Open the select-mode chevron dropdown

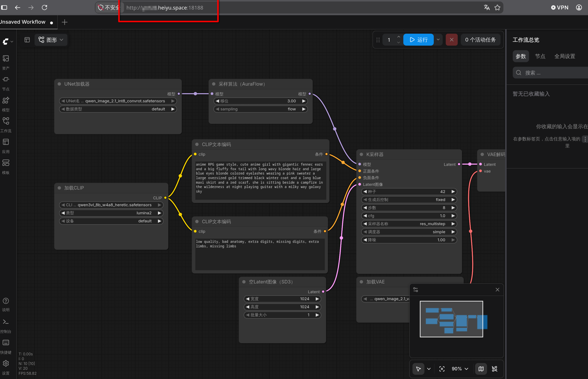click(x=429, y=369)
